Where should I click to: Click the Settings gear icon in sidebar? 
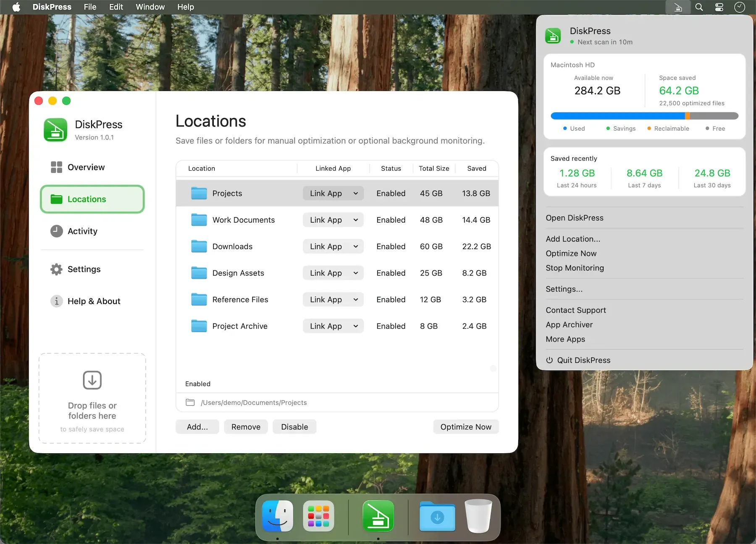pyautogui.click(x=56, y=269)
